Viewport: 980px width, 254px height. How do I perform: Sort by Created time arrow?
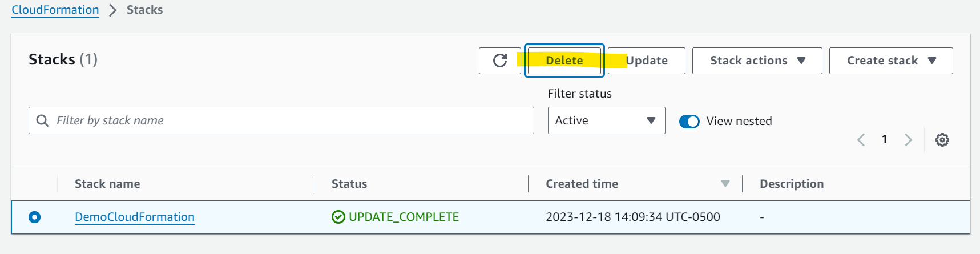(725, 184)
